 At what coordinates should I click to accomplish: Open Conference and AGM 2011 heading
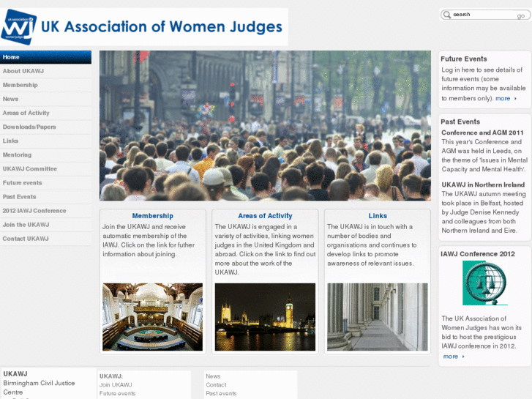click(x=482, y=133)
